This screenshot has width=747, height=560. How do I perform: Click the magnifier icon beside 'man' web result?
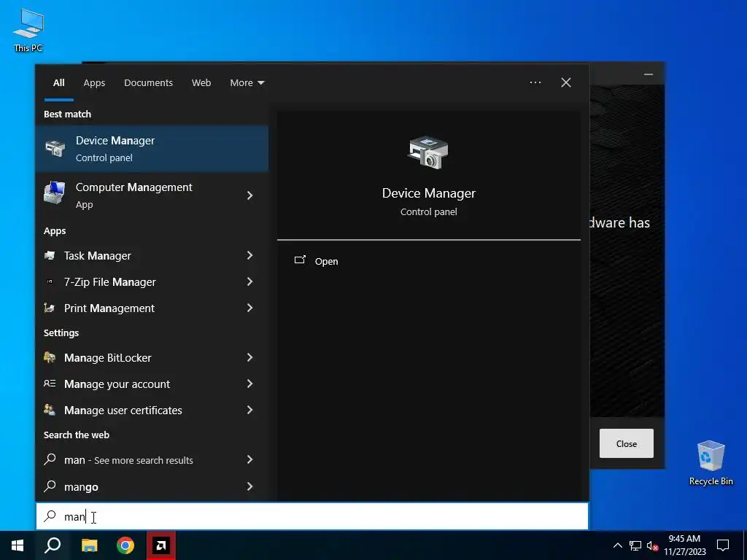tap(50, 459)
